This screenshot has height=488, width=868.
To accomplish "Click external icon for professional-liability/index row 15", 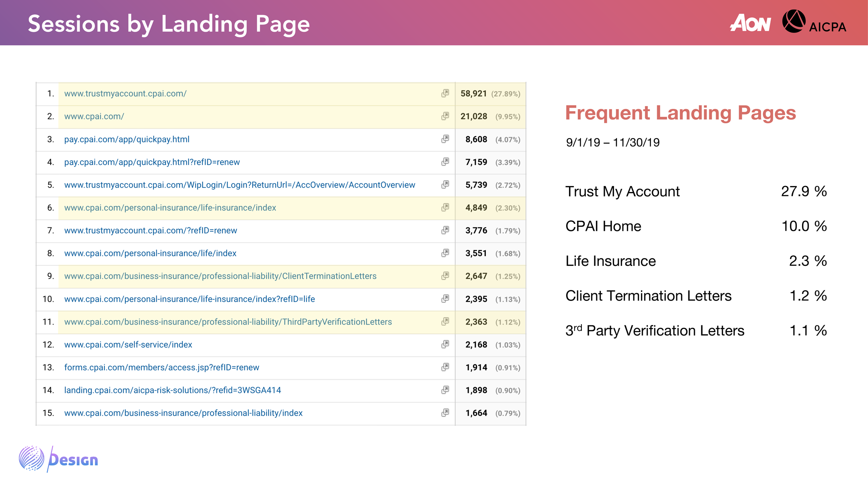I will [x=445, y=413].
